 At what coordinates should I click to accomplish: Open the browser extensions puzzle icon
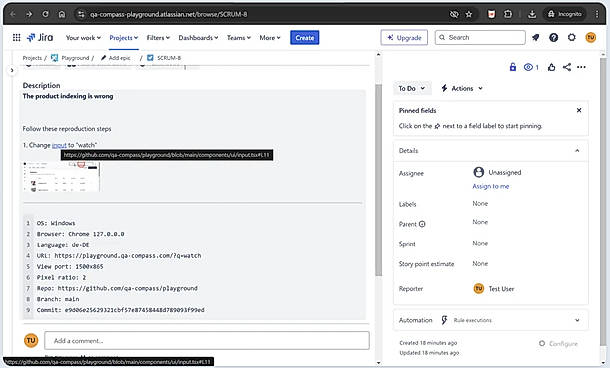tap(508, 14)
